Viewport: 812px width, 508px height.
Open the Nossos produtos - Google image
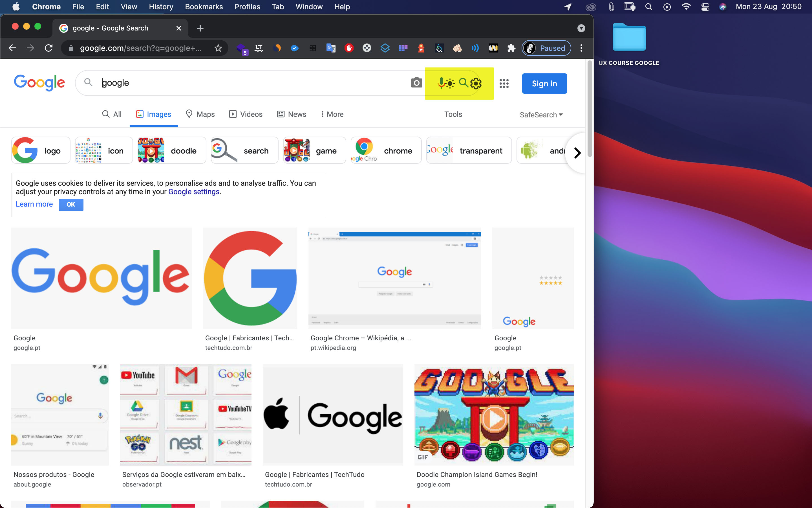(60, 415)
